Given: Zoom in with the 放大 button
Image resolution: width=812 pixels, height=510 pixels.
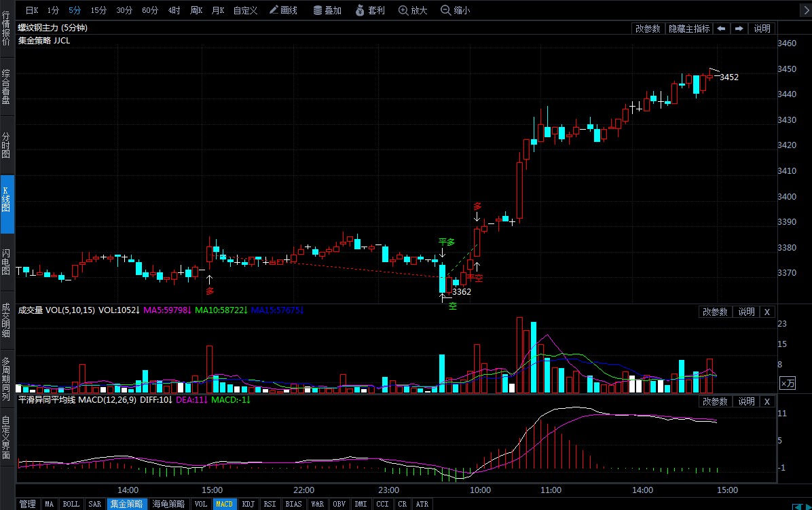Looking at the screenshot, I should 413,10.
